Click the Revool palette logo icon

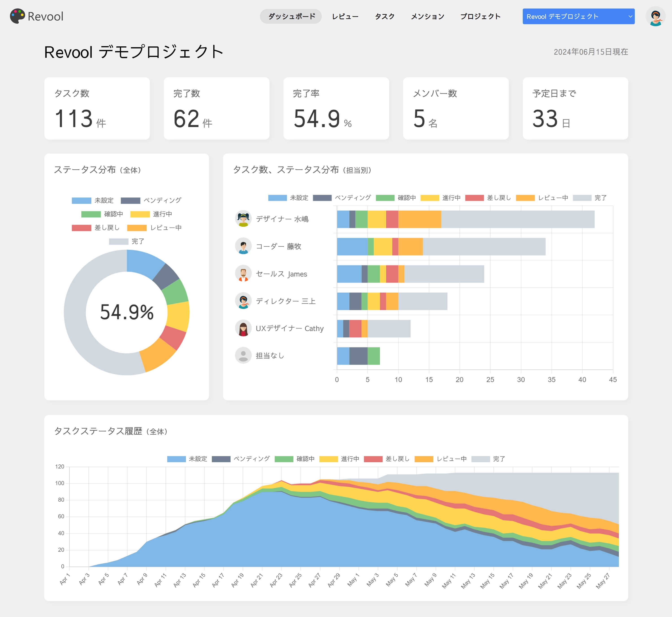(17, 16)
